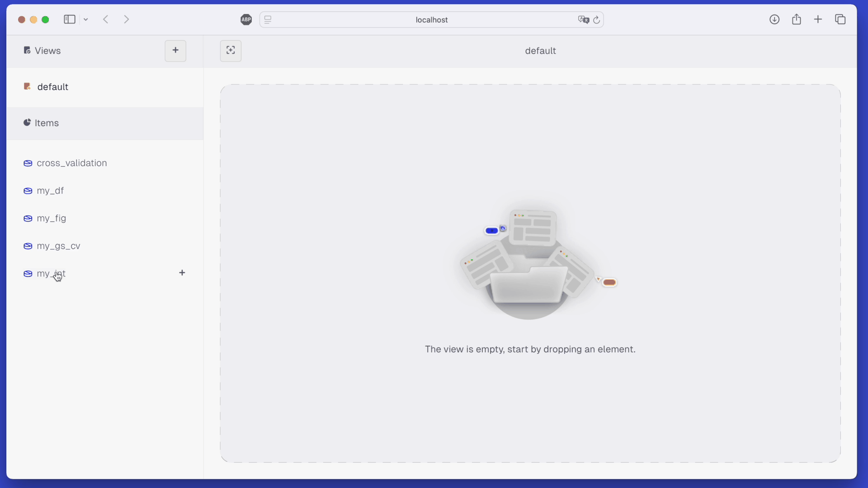The height and width of the screenshot is (488, 868).
Task: Click the my_df dataset icon
Action: 28,190
